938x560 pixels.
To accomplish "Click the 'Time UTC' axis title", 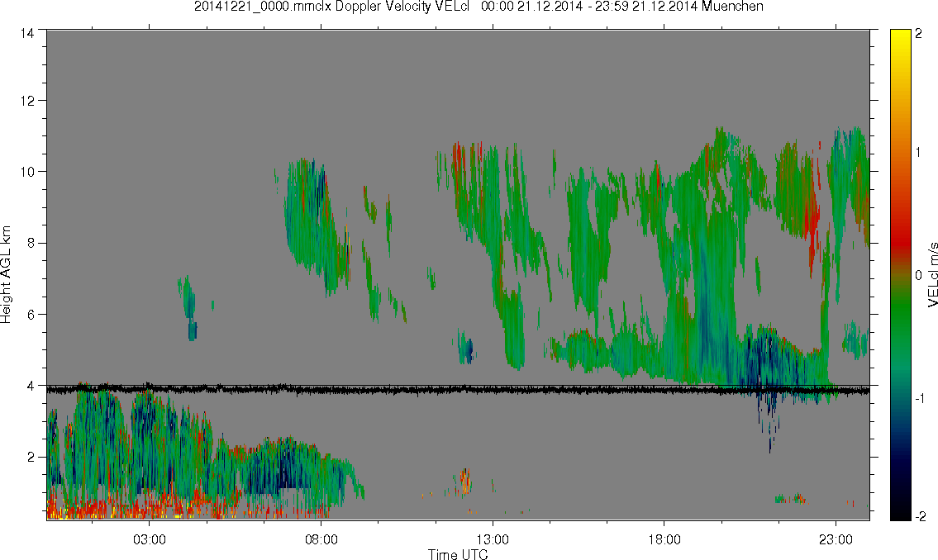I will 458,554.
